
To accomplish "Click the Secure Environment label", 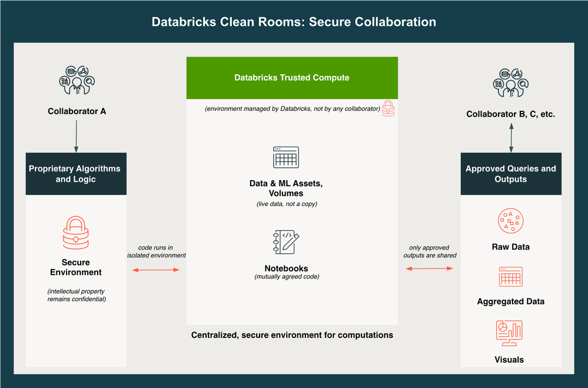I will coord(75,267).
